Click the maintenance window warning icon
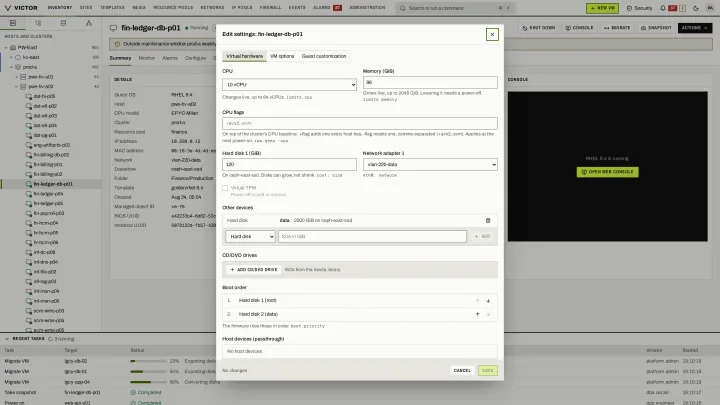The image size is (720, 405). click(x=117, y=44)
